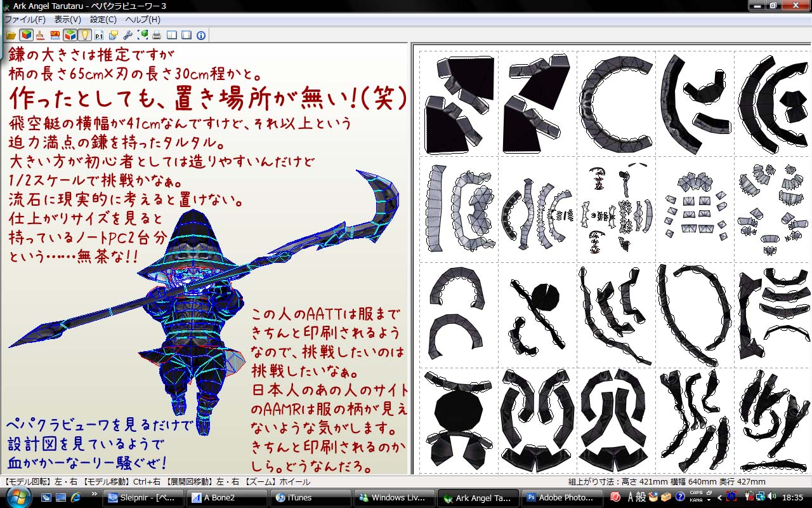The height and width of the screenshot is (508, 812).
Task: Click the paintbrush toolbar icon
Action: 41,35
